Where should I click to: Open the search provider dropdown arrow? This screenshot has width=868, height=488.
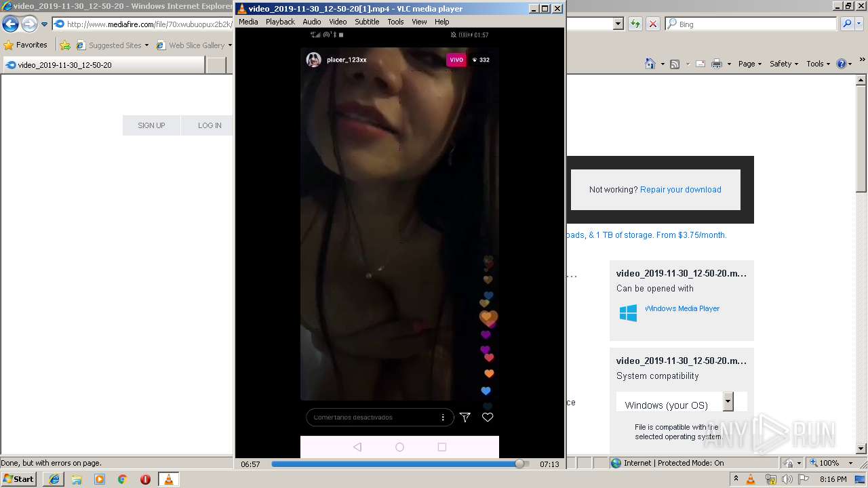pos(860,24)
